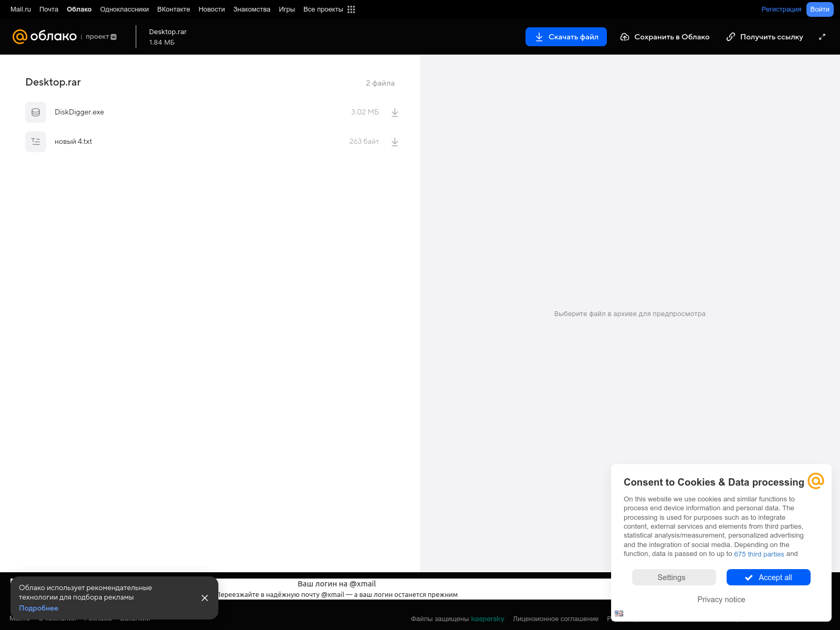This screenshot has height=630, width=840.
Task: Accept all cookies
Action: (x=769, y=577)
